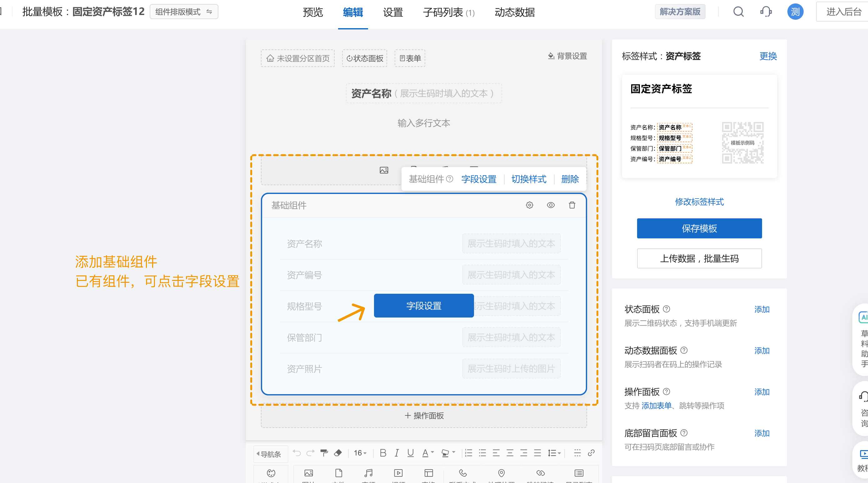Open the font size 16 dropdown
Viewport: 868px width, 483px height.
click(x=360, y=453)
